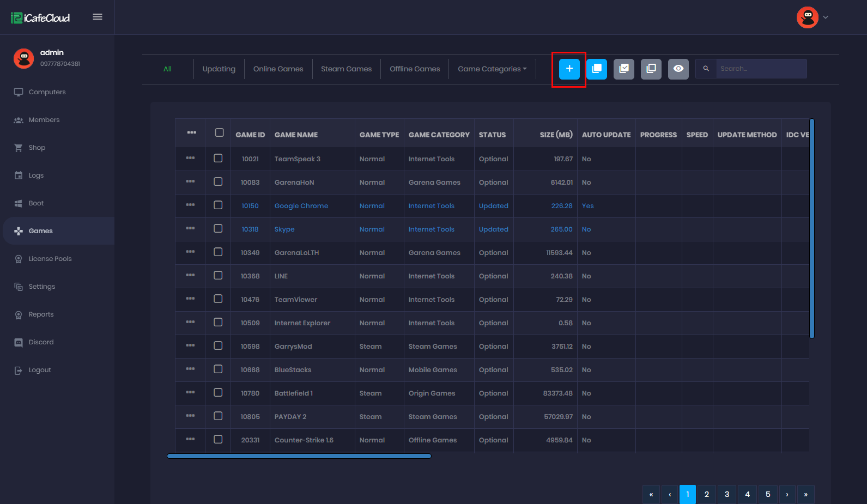Click the horizontal scrollbar under the table
The height and width of the screenshot is (504, 867).
click(299, 457)
